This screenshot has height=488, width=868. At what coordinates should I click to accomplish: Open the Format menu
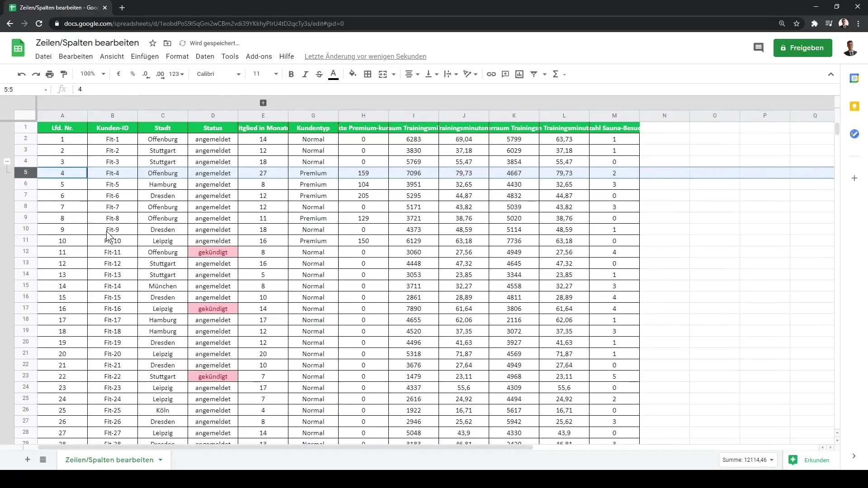[x=177, y=56]
